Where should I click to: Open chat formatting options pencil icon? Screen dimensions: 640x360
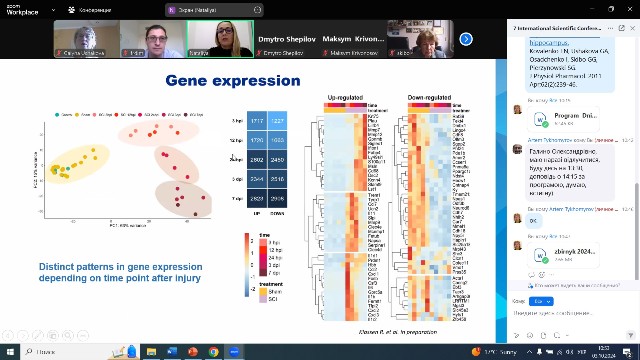pyautogui.click(x=516, y=335)
